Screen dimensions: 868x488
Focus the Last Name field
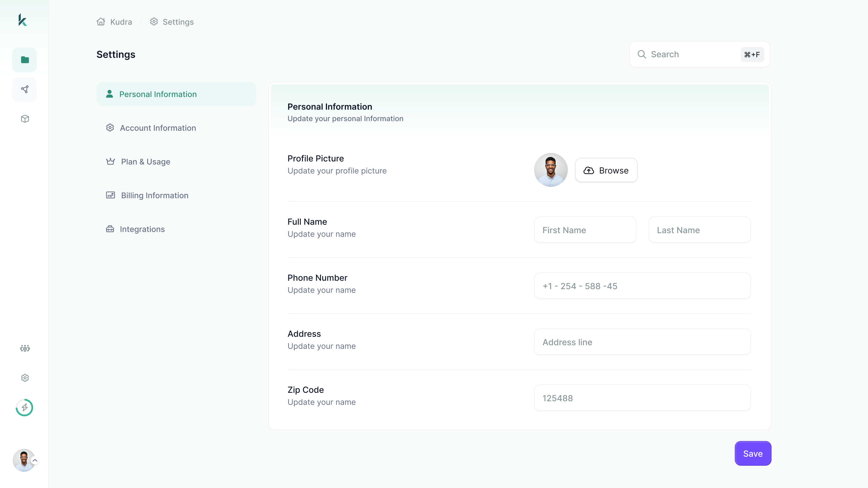coord(700,230)
